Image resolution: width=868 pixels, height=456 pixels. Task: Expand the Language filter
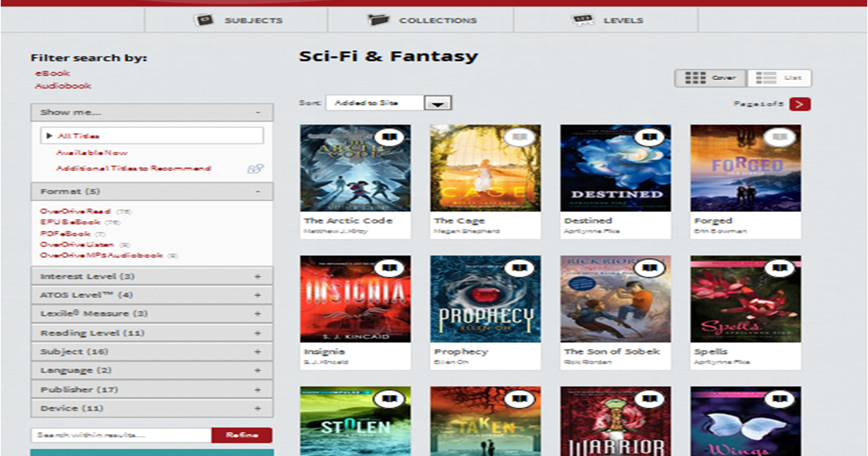click(x=152, y=370)
